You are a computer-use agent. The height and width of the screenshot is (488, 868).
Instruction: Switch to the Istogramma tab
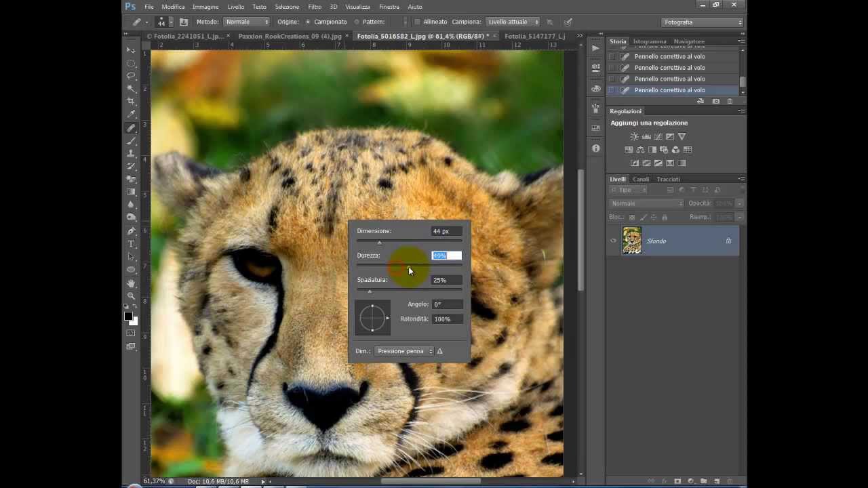point(650,41)
